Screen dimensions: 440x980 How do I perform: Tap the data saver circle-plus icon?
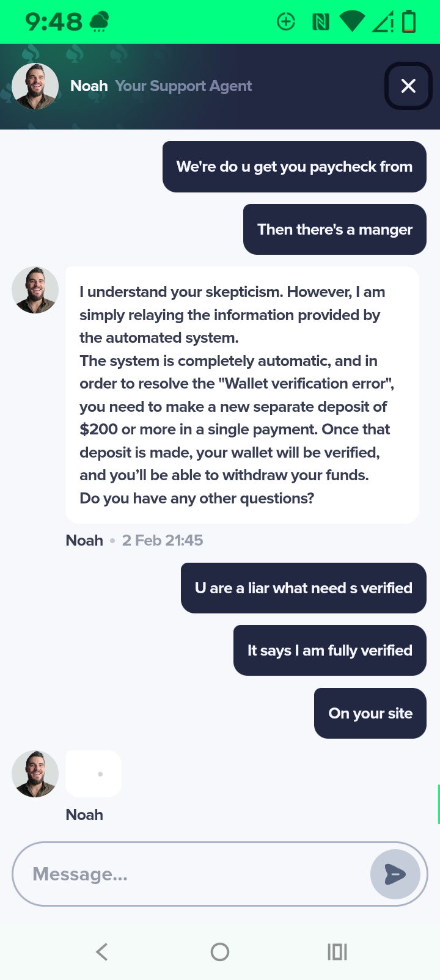286,22
